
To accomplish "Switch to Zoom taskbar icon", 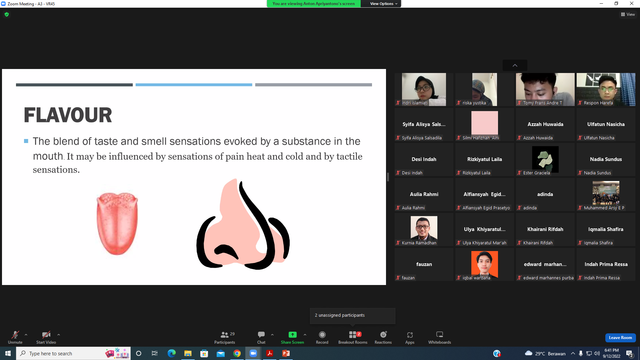I will point(253,353).
